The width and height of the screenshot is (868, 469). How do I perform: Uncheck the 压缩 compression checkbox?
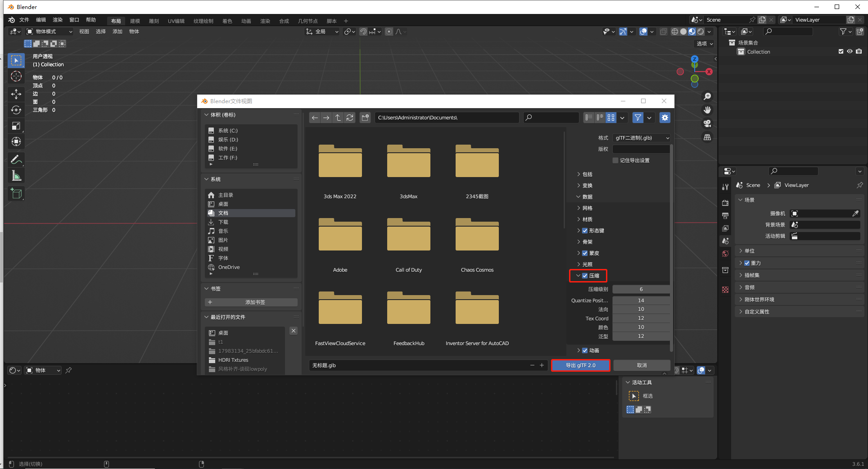pyautogui.click(x=585, y=276)
